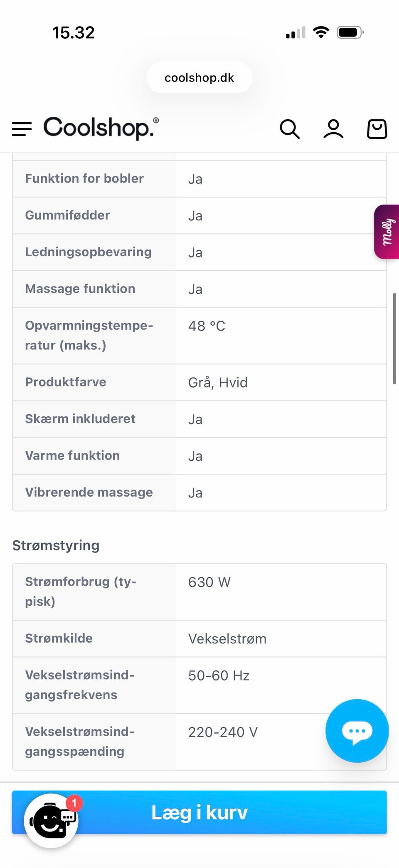Open the hamburger navigation menu

pyautogui.click(x=22, y=129)
